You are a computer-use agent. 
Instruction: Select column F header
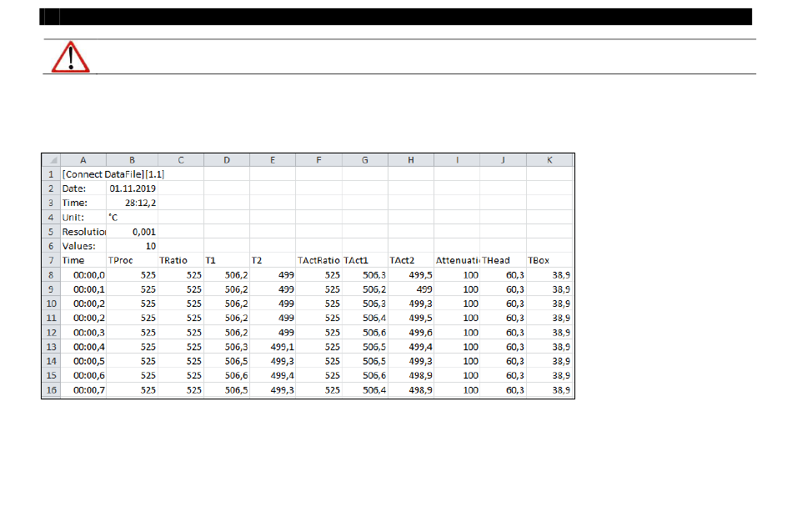[x=318, y=160]
